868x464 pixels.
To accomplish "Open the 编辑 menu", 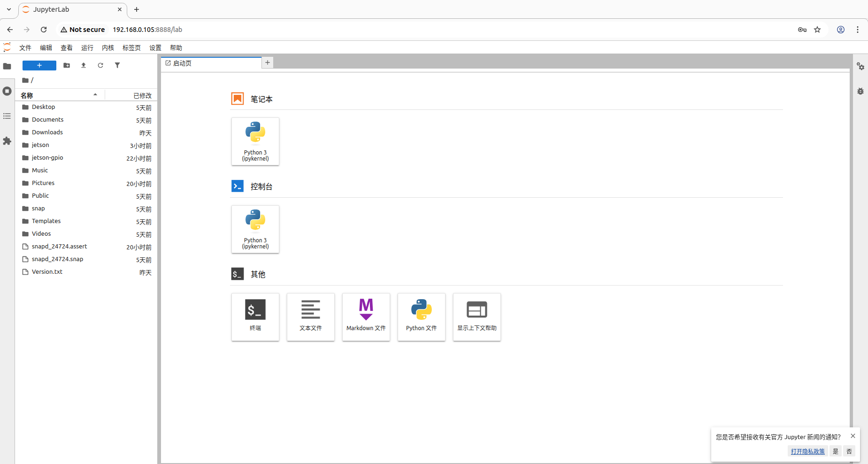I will [46, 48].
